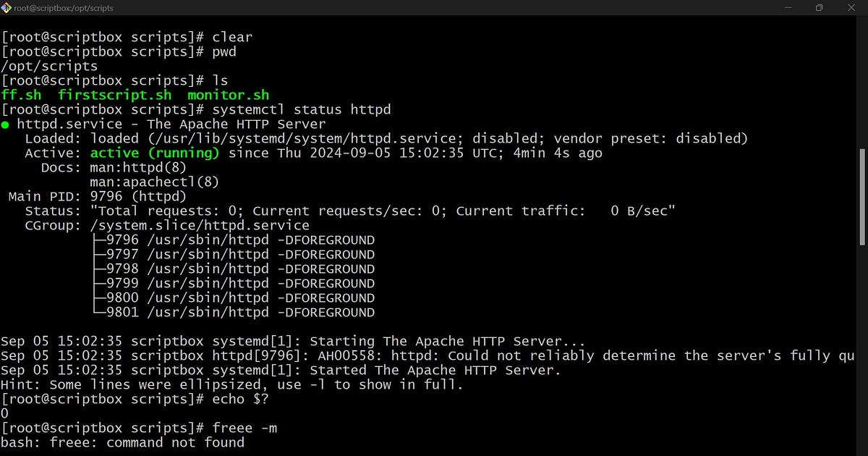Click the green httpd.service status dot
This screenshot has height=456, width=868.
(x=5, y=124)
